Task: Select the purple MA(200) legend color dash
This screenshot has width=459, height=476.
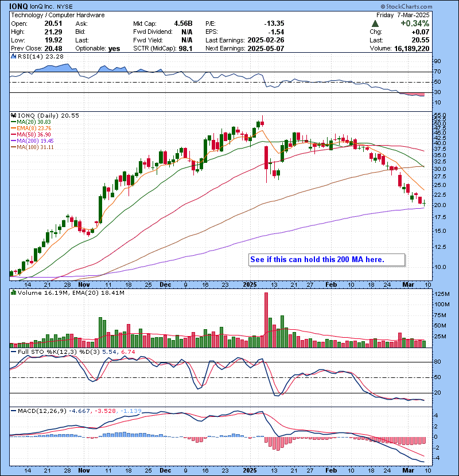Action: 13,141
